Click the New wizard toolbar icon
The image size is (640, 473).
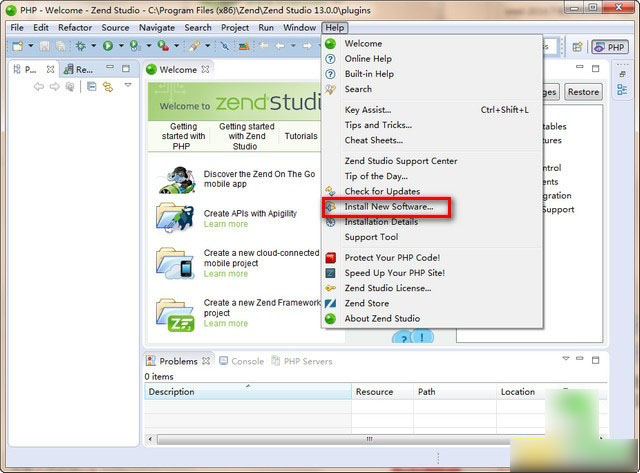pos(18,46)
